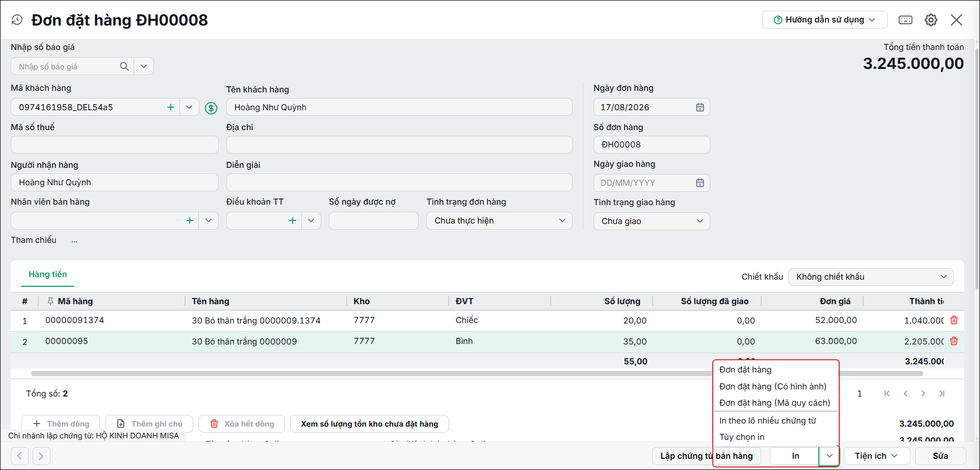This screenshot has height=470, width=980.
Task: Click green dollar debt icon
Action: 211,108
